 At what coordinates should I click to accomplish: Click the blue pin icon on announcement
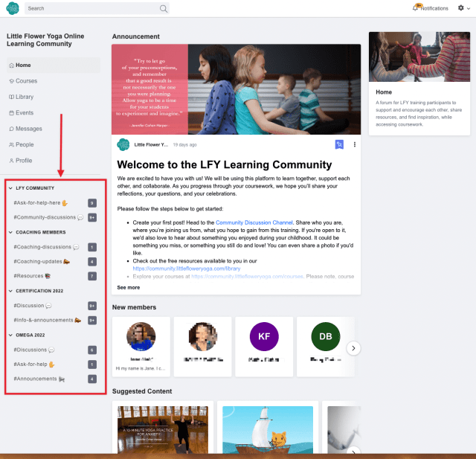pyautogui.click(x=339, y=144)
